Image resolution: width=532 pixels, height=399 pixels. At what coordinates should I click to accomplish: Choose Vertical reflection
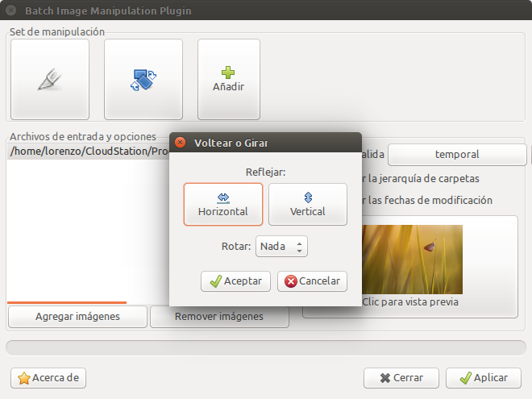tap(308, 204)
